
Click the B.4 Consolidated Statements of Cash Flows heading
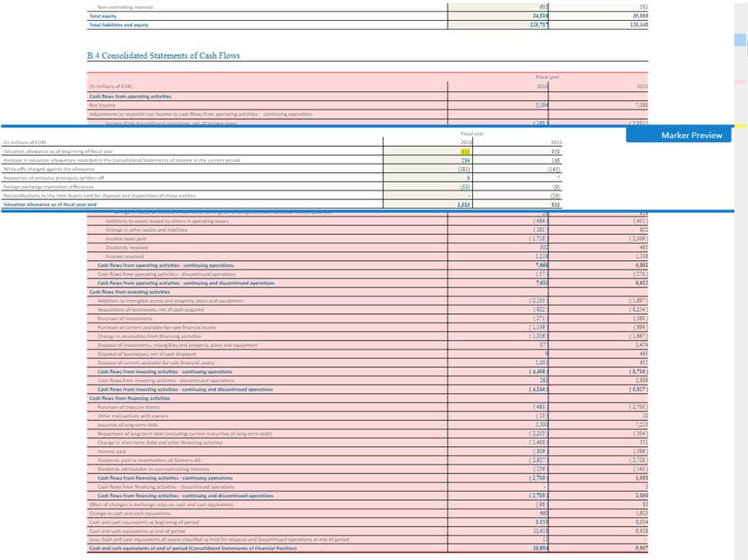[163, 56]
